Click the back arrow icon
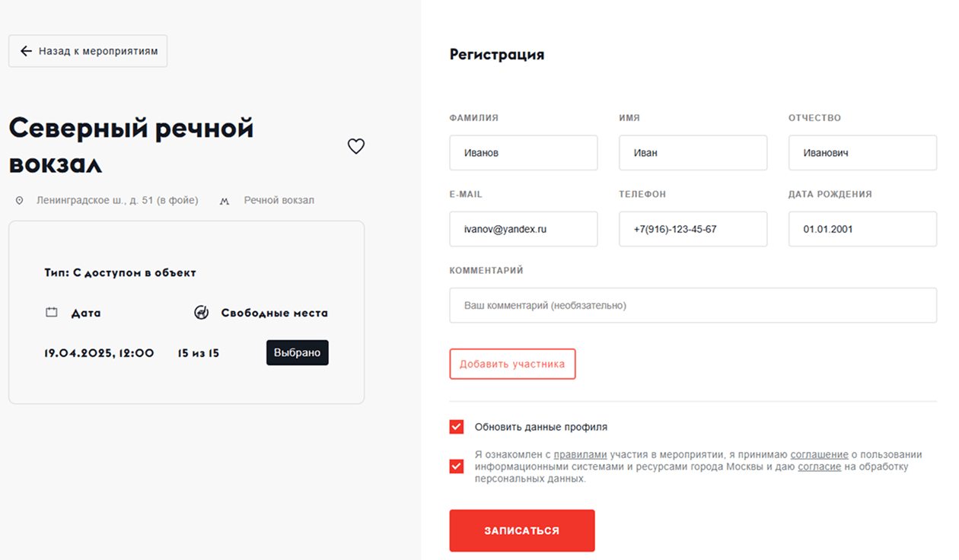The width and height of the screenshot is (959, 560). [26, 51]
